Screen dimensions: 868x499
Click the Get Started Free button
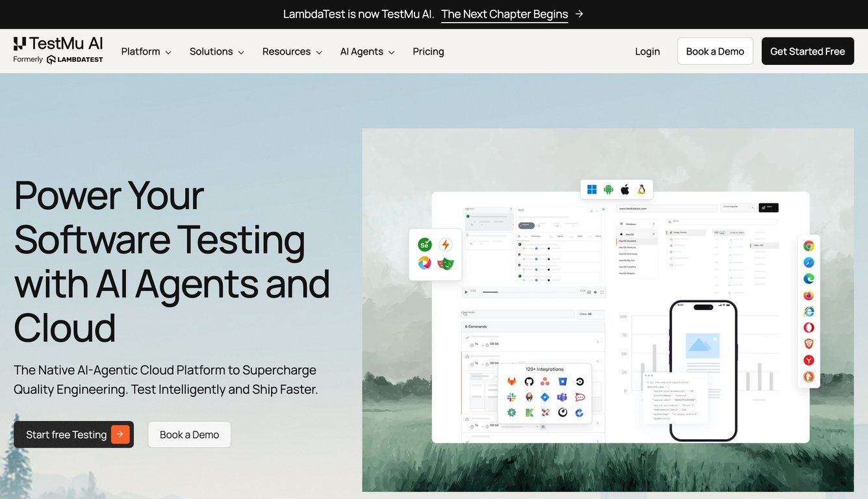[x=808, y=51]
